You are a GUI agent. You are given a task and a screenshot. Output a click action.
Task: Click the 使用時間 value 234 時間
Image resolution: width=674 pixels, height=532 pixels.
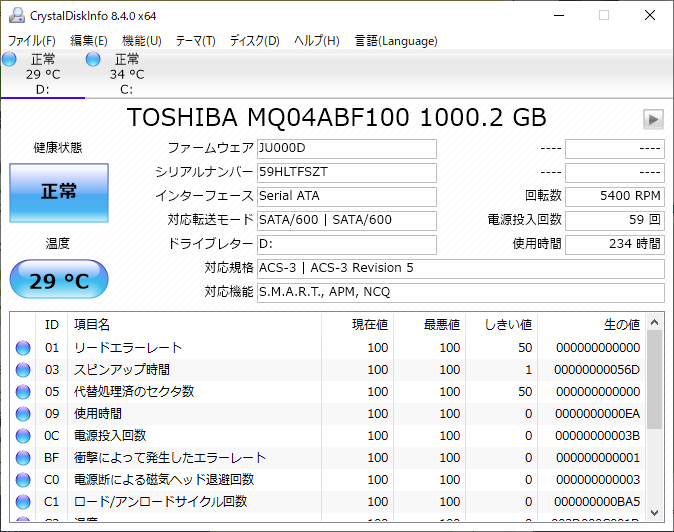point(615,245)
